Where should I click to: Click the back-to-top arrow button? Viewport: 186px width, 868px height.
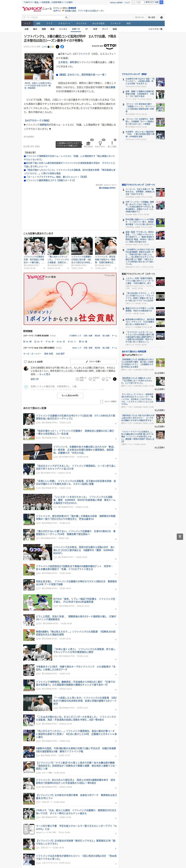pos(180,536)
